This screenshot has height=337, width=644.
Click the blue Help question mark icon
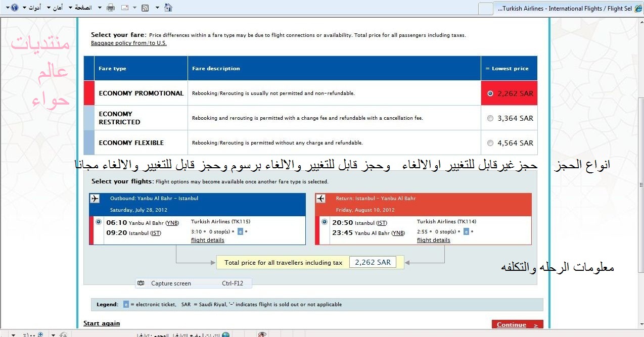pos(14,8)
